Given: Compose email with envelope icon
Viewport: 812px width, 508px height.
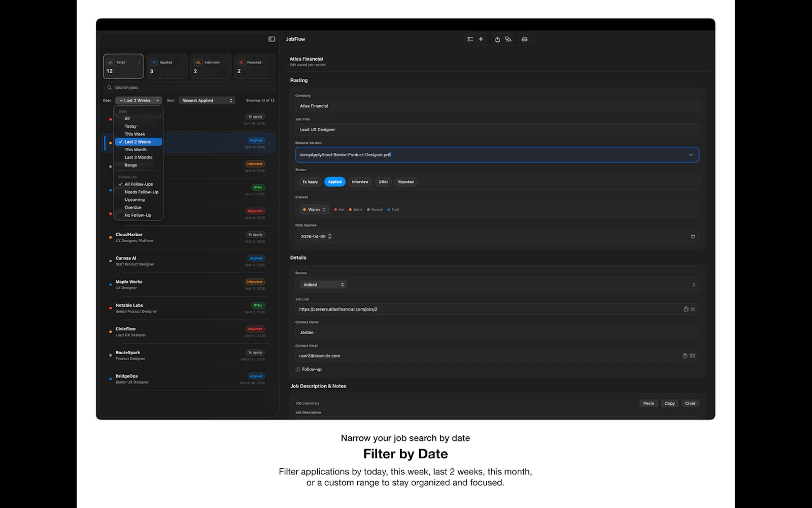Looking at the screenshot, I should point(693,356).
